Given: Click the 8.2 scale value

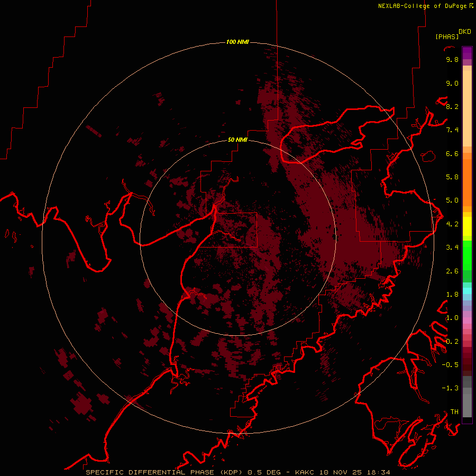Looking at the screenshot, I should 452,106.
